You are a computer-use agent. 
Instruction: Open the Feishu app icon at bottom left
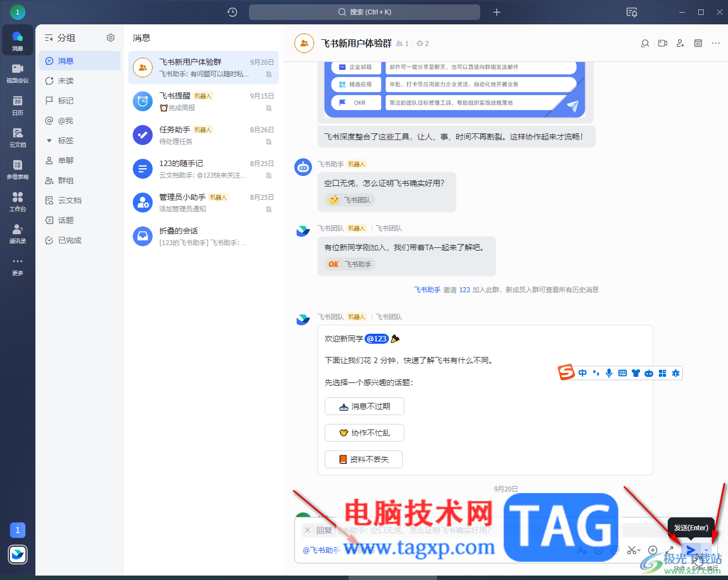tap(18, 554)
